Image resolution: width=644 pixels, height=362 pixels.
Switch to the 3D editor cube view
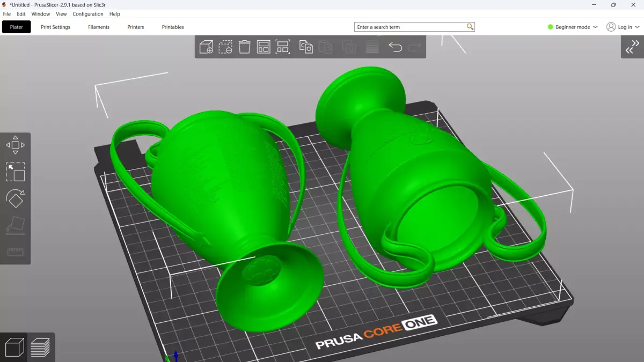[14, 347]
